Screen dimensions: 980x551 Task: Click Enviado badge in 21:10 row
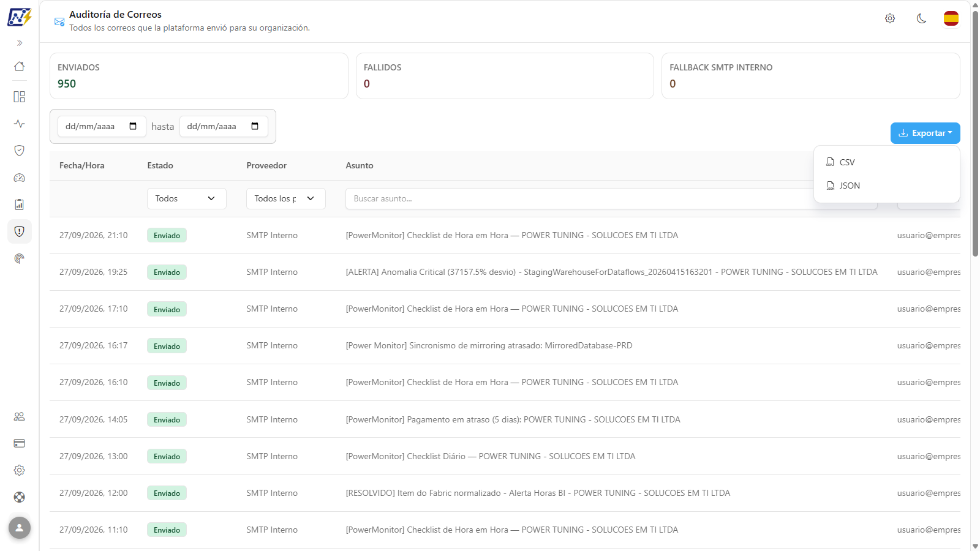(x=167, y=235)
